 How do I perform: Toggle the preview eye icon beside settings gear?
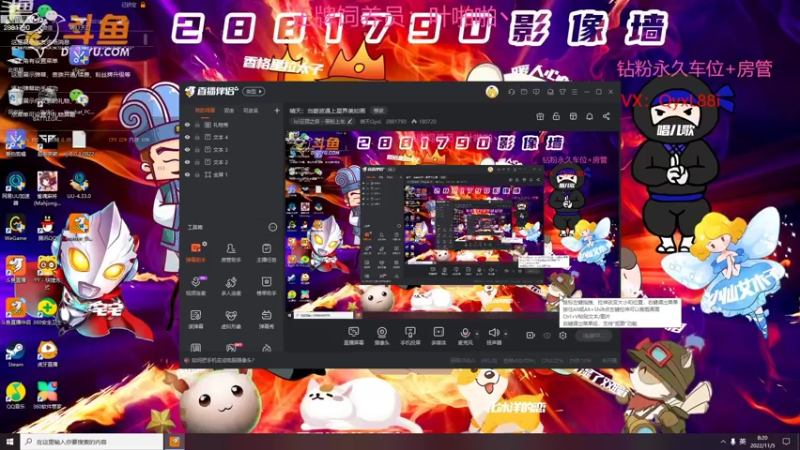(547, 335)
